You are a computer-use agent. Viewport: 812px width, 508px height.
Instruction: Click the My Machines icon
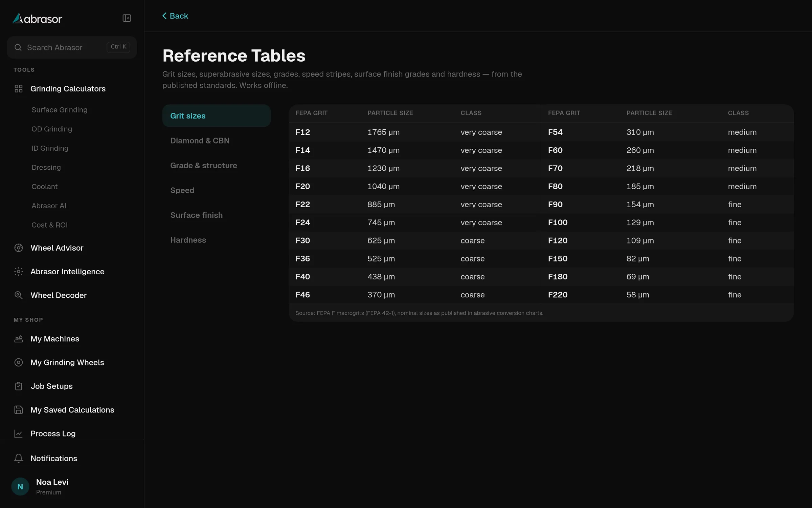[19, 339]
